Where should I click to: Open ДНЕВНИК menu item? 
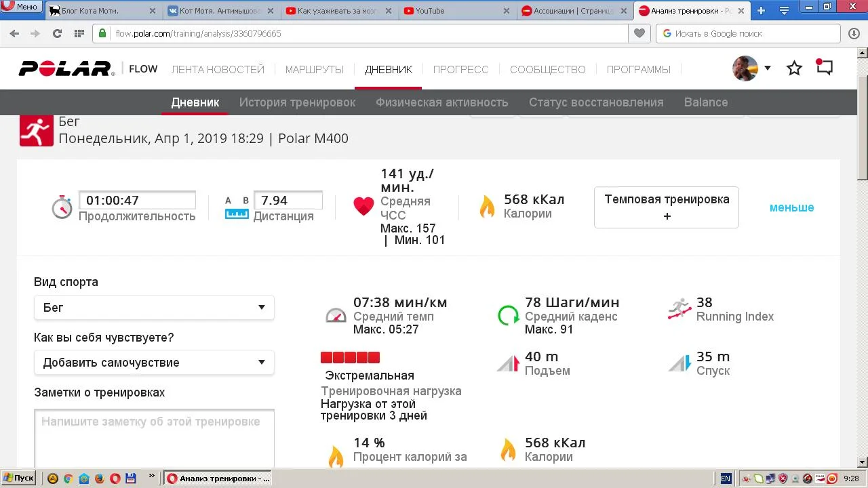(389, 69)
